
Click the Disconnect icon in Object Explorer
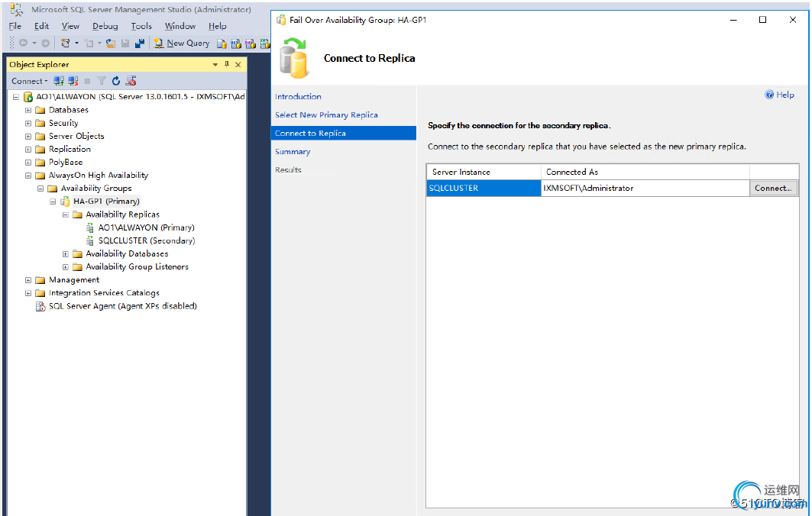pos(73,81)
